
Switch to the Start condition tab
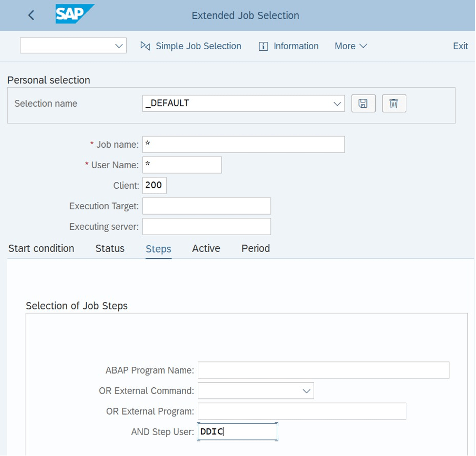41,248
